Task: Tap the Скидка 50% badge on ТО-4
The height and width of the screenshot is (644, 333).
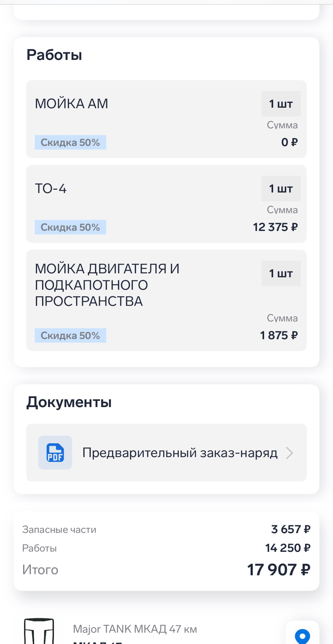Action: click(70, 227)
